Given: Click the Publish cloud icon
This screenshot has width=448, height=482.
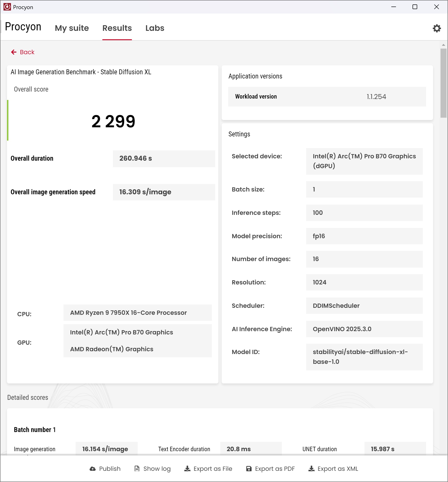Looking at the screenshot, I should pos(93,469).
